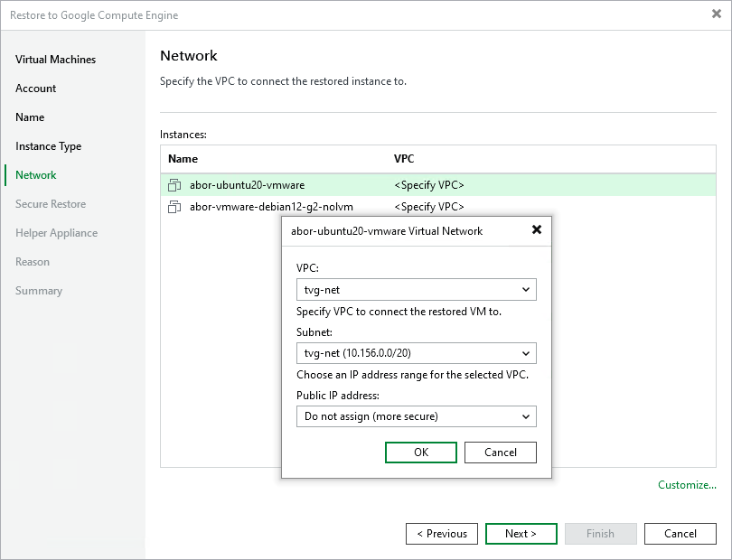732x560 pixels.
Task: Close the Restore to Google Compute Engine wizard
Action: 716,14
